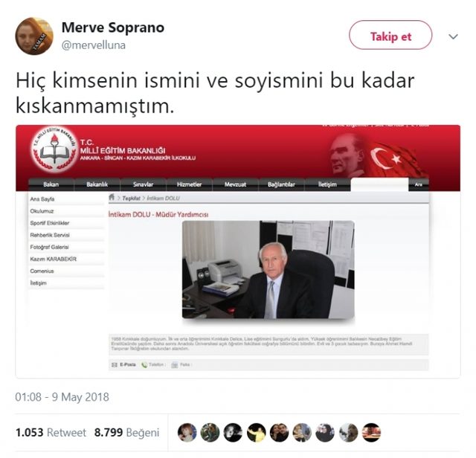
Task: View the 8.799 Beğeni likes list
Action: pos(126,432)
